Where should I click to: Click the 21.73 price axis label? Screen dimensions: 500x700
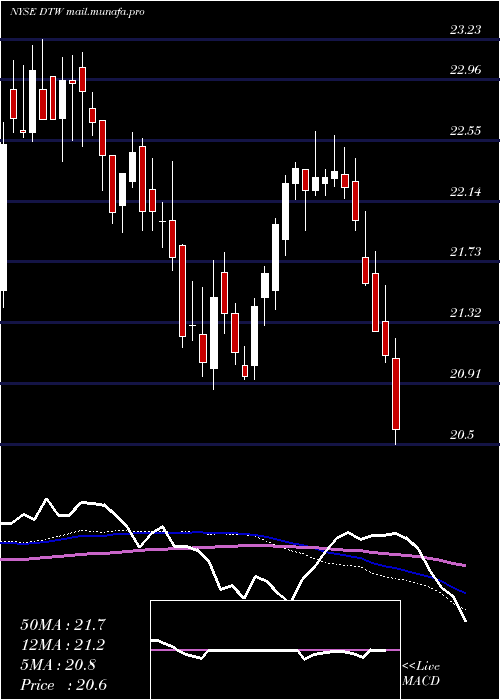tap(465, 252)
